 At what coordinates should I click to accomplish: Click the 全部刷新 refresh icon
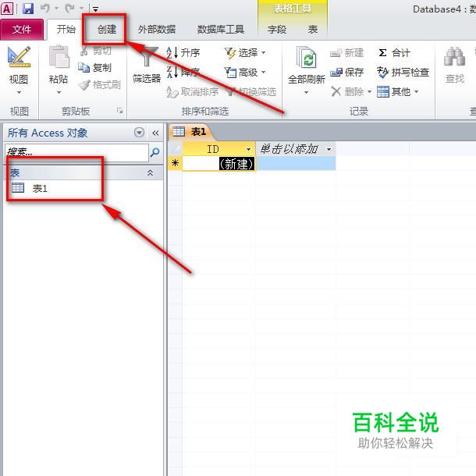(x=307, y=57)
